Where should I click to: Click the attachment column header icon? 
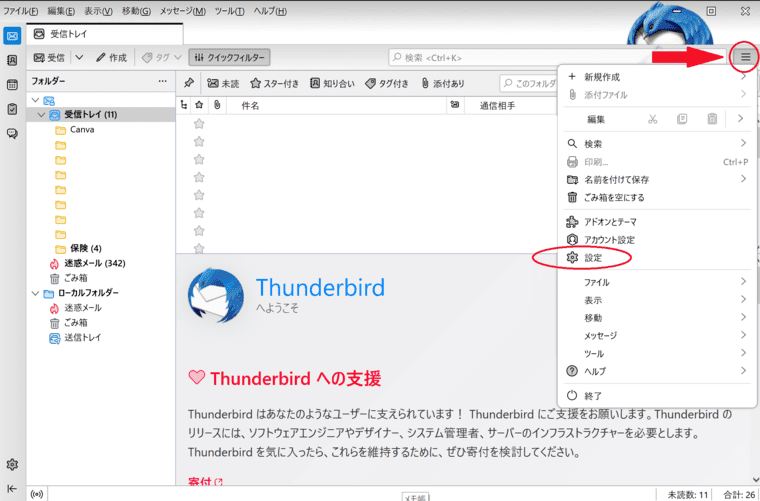tap(217, 105)
